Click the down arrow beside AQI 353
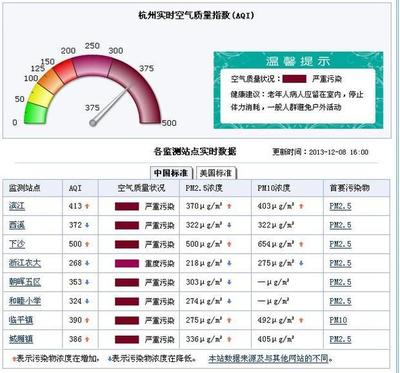The width and height of the screenshot is (400, 373). [87, 282]
